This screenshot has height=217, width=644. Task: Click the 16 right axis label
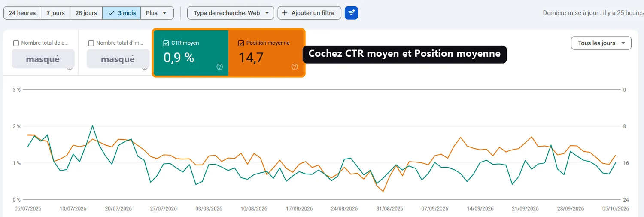(626, 163)
